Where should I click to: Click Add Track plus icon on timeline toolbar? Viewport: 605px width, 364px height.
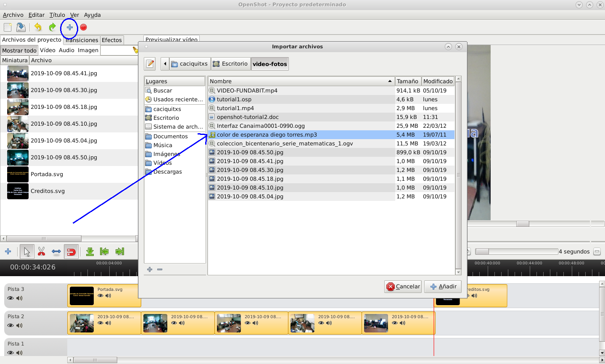8,252
